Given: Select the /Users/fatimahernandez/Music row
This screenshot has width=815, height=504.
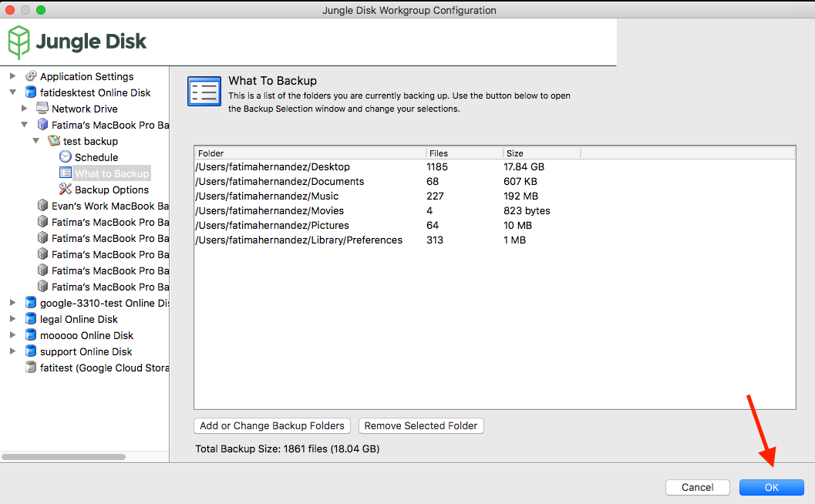Looking at the screenshot, I should (494, 196).
